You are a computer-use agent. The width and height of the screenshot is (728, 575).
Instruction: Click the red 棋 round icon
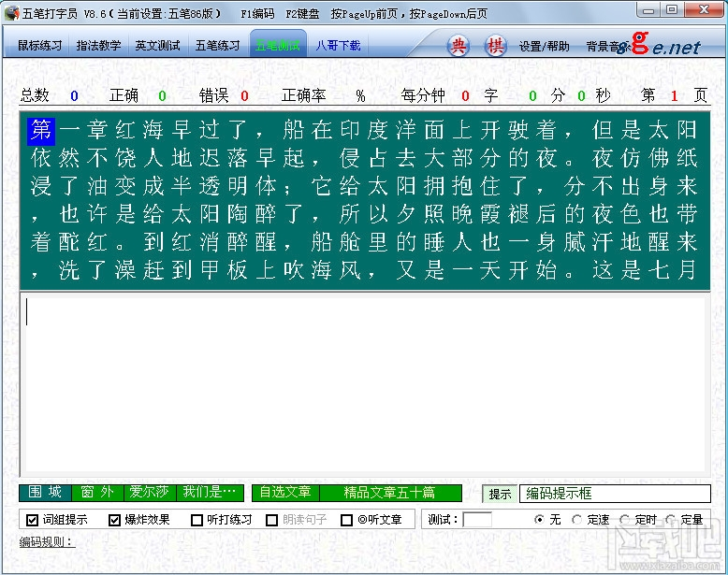(495, 46)
